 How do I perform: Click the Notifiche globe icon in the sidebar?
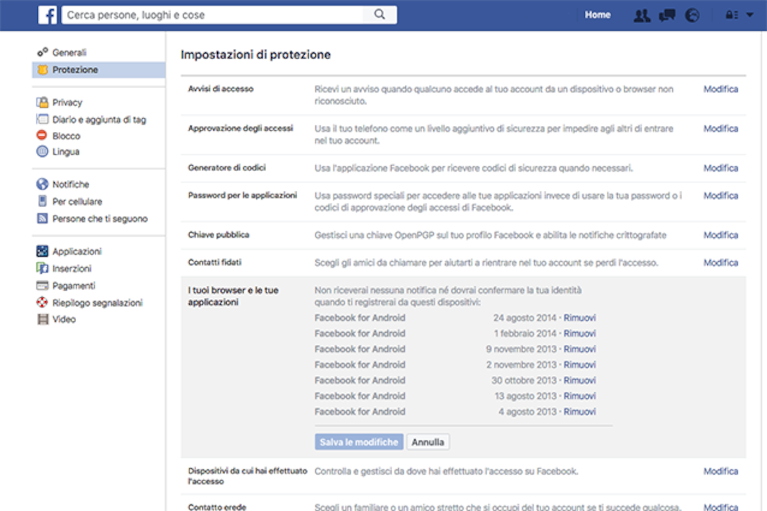(43, 184)
